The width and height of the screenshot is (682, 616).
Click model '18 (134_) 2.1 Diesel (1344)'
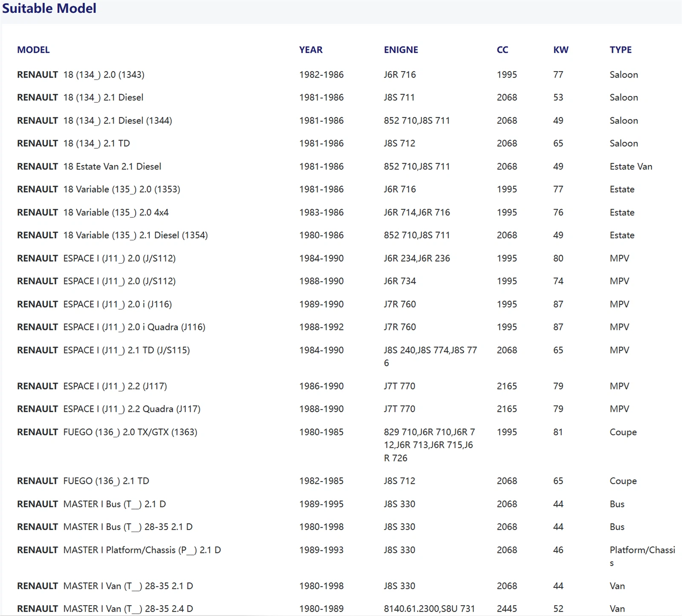tap(118, 121)
